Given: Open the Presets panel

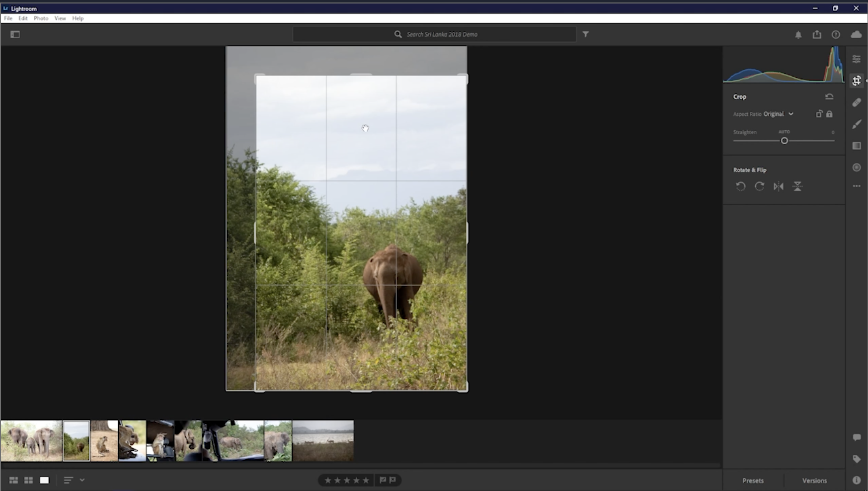Looking at the screenshot, I should 752,480.
